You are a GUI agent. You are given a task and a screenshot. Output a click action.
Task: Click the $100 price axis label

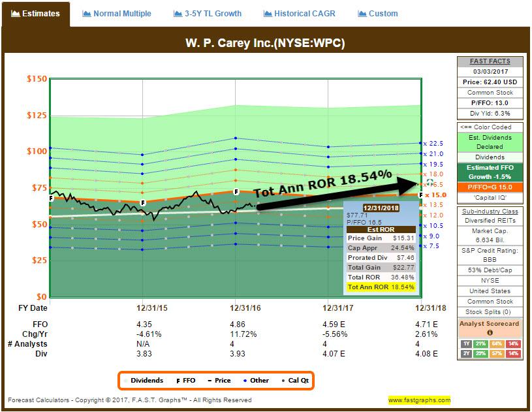tap(37, 151)
